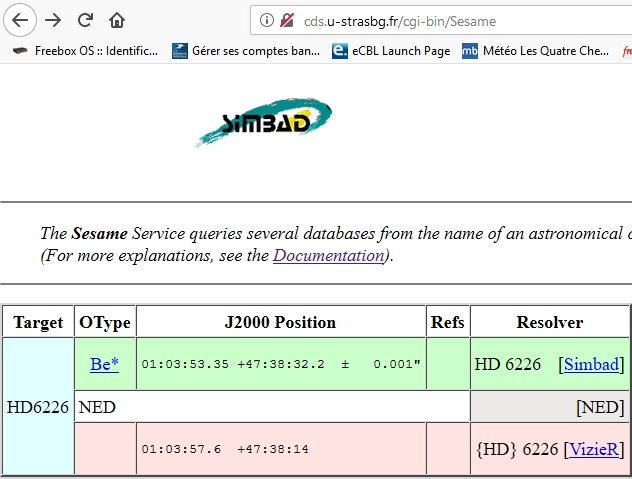Go to the browser Home page

click(117, 20)
